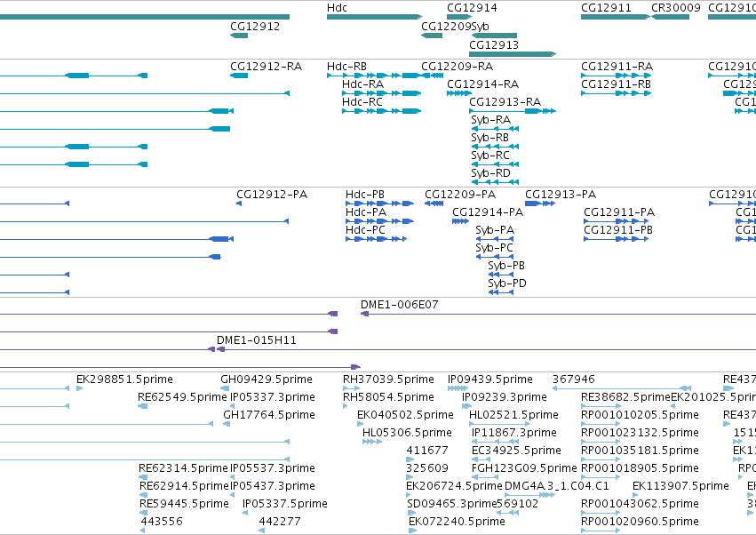Viewport: 756px width, 535px height.
Task: Click transcript Syb-RA
Action: click(x=490, y=120)
